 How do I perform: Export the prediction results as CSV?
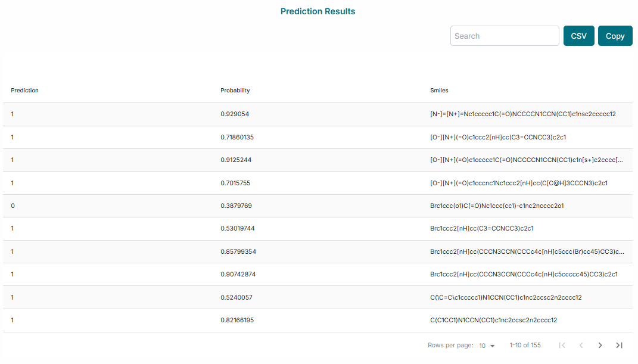tap(578, 36)
